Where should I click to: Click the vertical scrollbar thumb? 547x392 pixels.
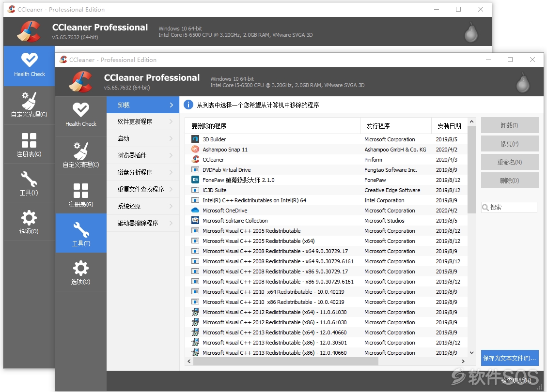pos(471,169)
